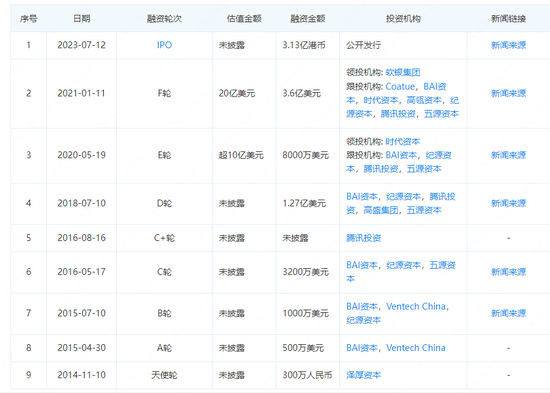Open 新闻来源 link in the F轮 row

coord(508,93)
